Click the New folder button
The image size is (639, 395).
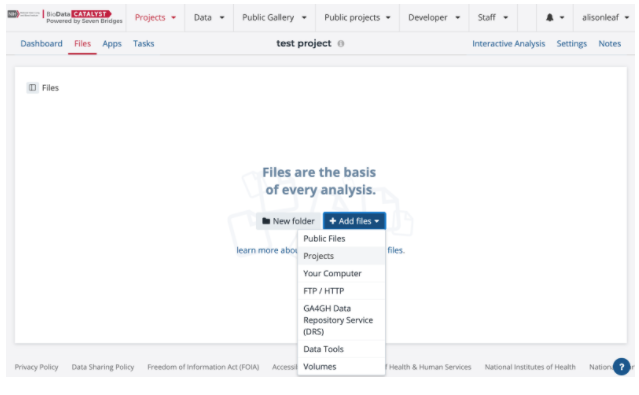coord(289,221)
